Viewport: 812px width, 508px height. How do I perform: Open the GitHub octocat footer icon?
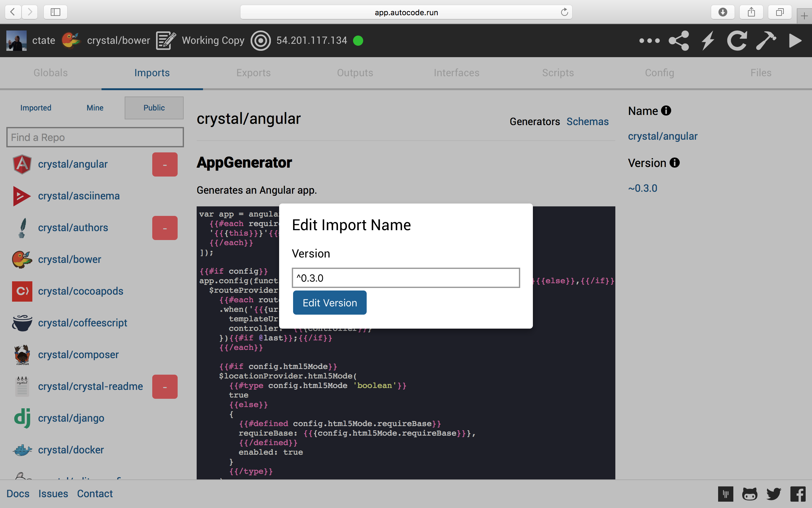(x=750, y=494)
